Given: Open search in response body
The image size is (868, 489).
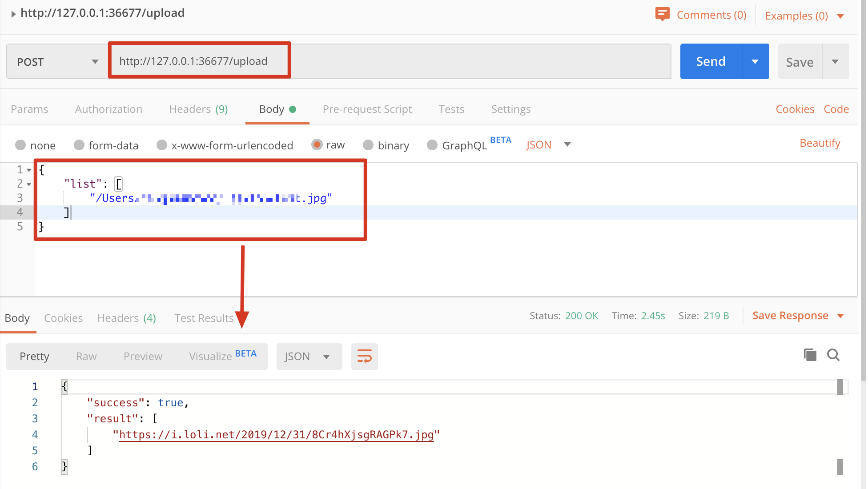Looking at the screenshot, I should tap(833, 355).
